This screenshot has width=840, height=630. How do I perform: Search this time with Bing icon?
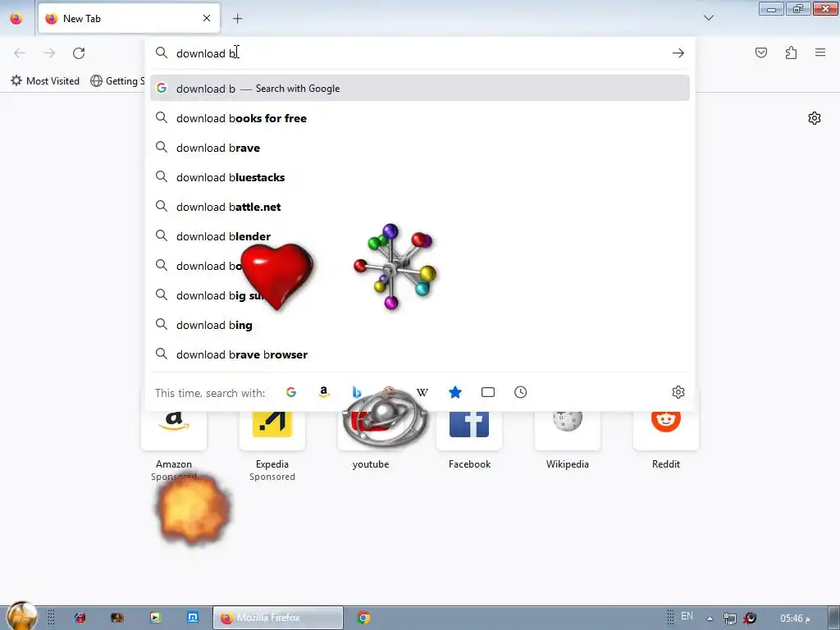click(356, 392)
